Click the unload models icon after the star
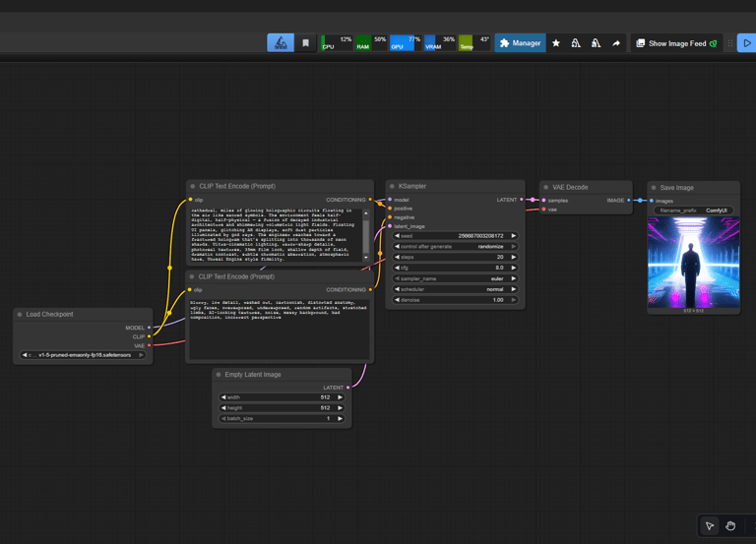Viewport: 756px width, 544px height. pyautogui.click(x=576, y=43)
